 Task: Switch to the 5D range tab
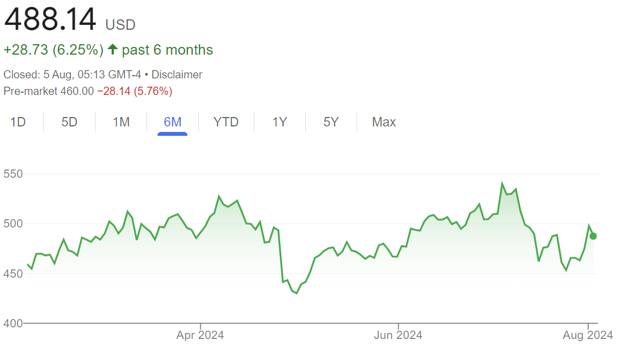pyautogui.click(x=69, y=122)
